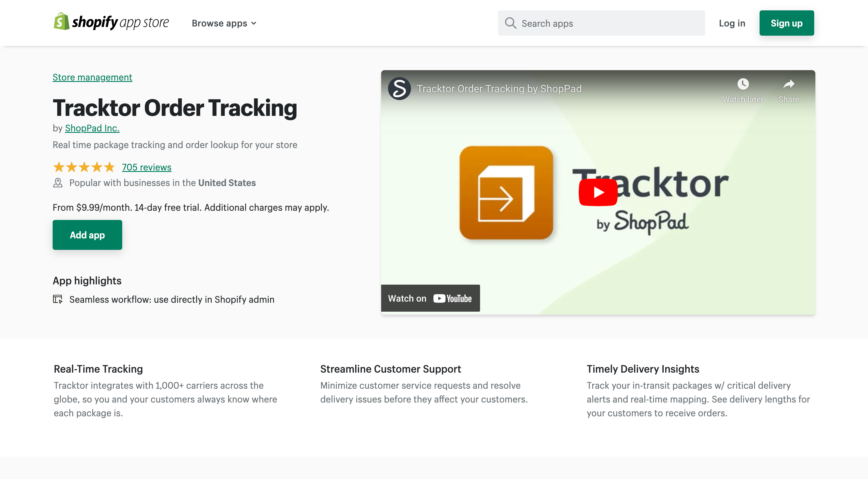The width and height of the screenshot is (868, 479).
Task: Click the ShopPad Inc. developer link
Action: tap(92, 127)
